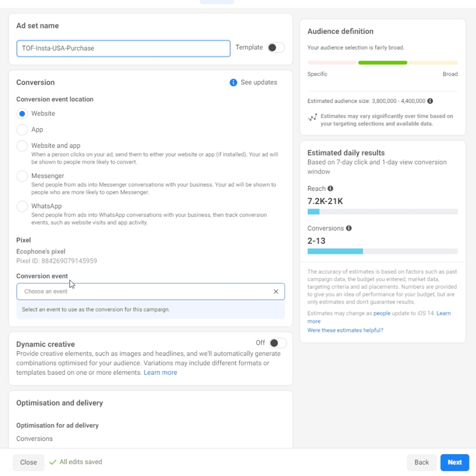This screenshot has height=476, width=476.
Task: Open the Dynamic creative Learn more link
Action: [160, 372]
